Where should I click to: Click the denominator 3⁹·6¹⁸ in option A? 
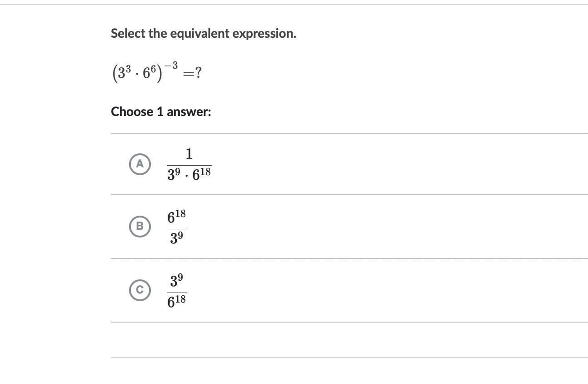[x=189, y=174]
